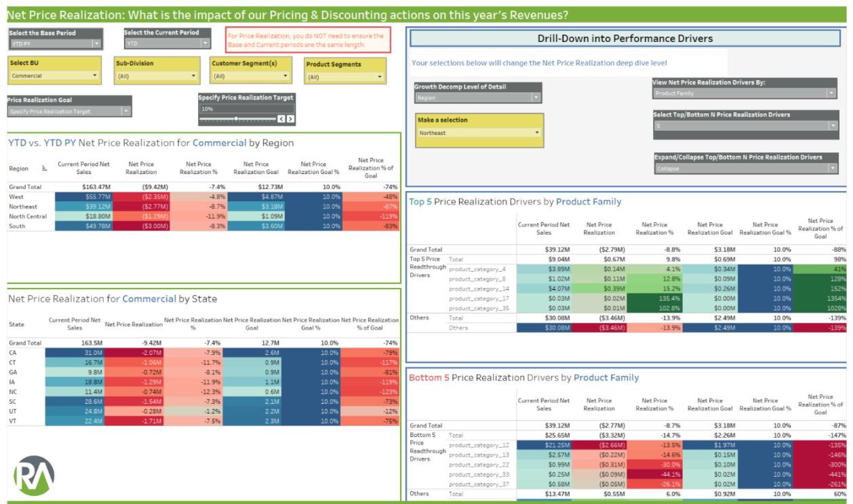Select the West row in the region table
The image size is (853, 504).
pos(16,196)
